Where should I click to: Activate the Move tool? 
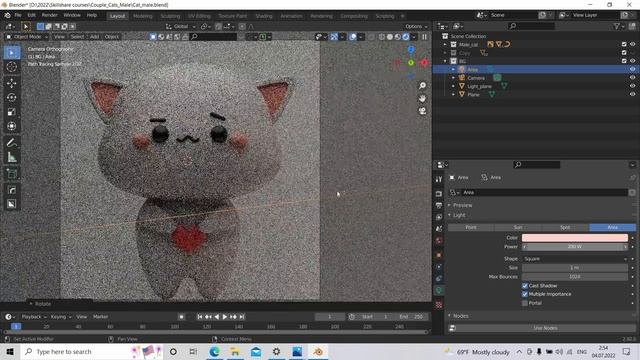click(x=11, y=83)
